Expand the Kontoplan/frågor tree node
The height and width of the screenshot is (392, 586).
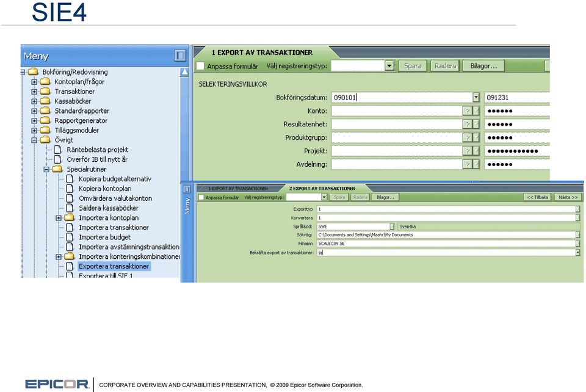tap(34, 81)
